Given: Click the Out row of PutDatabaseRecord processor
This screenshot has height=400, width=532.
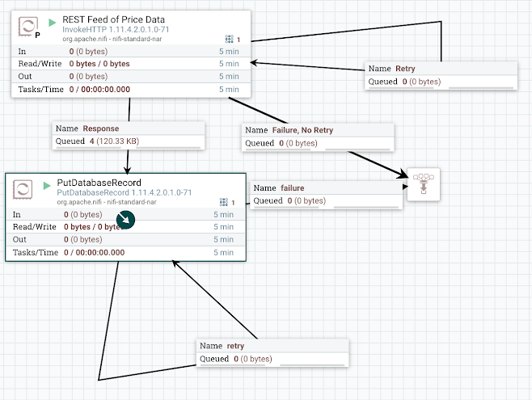Looking at the screenshot, I should coord(125,239).
